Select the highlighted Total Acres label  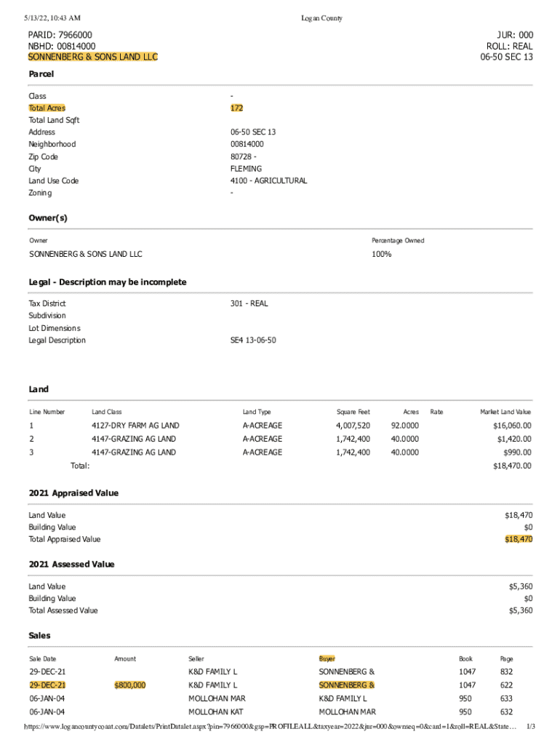click(47, 108)
